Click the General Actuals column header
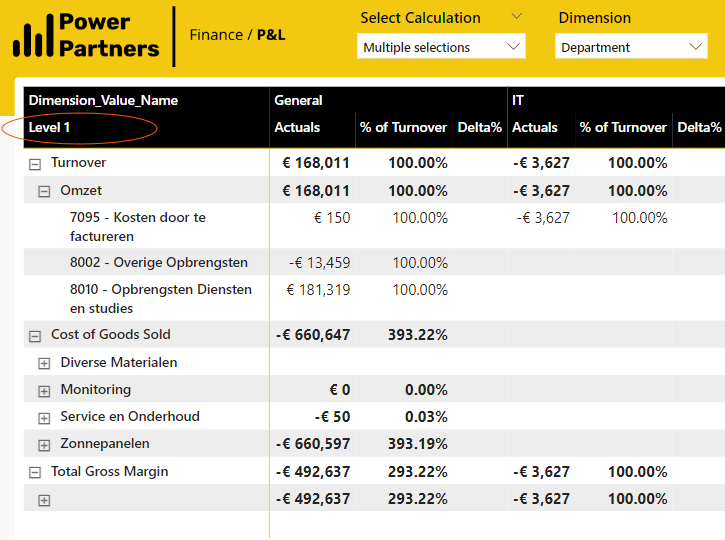The image size is (725, 540). coord(297,128)
